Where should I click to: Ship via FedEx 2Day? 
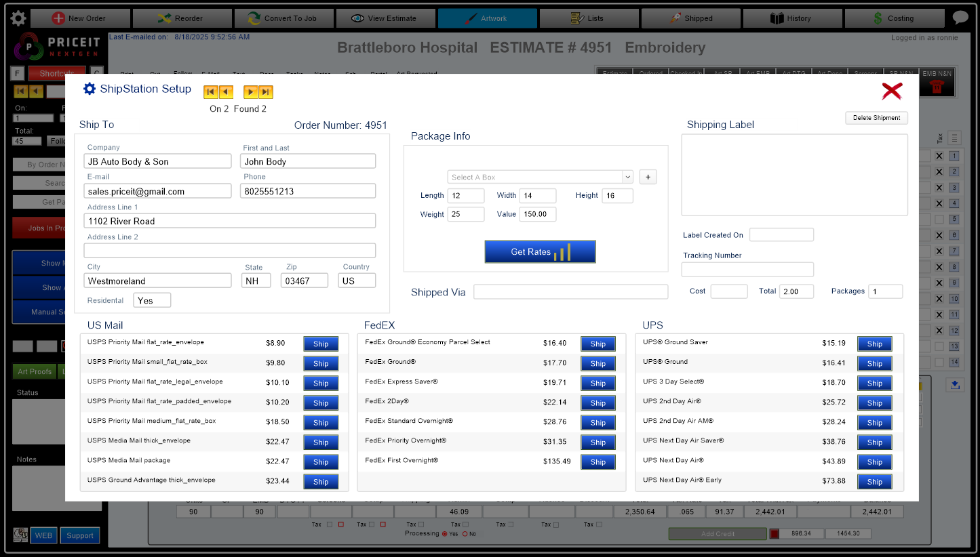click(598, 403)
